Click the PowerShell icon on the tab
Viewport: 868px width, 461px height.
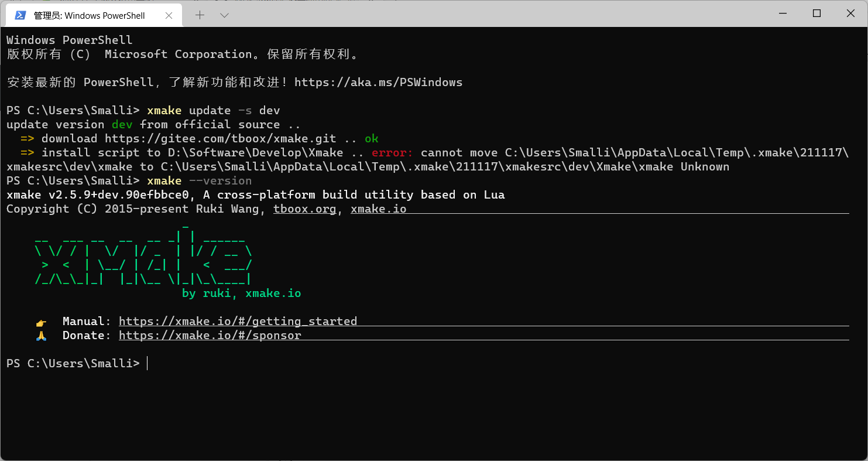pos(20,15)
